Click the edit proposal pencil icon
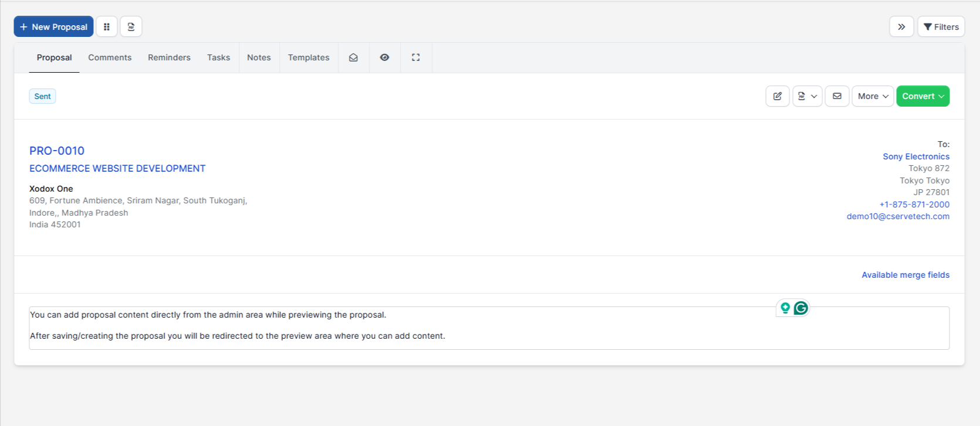The width and height of the screenshot is (980, 426). click(778, 96)
